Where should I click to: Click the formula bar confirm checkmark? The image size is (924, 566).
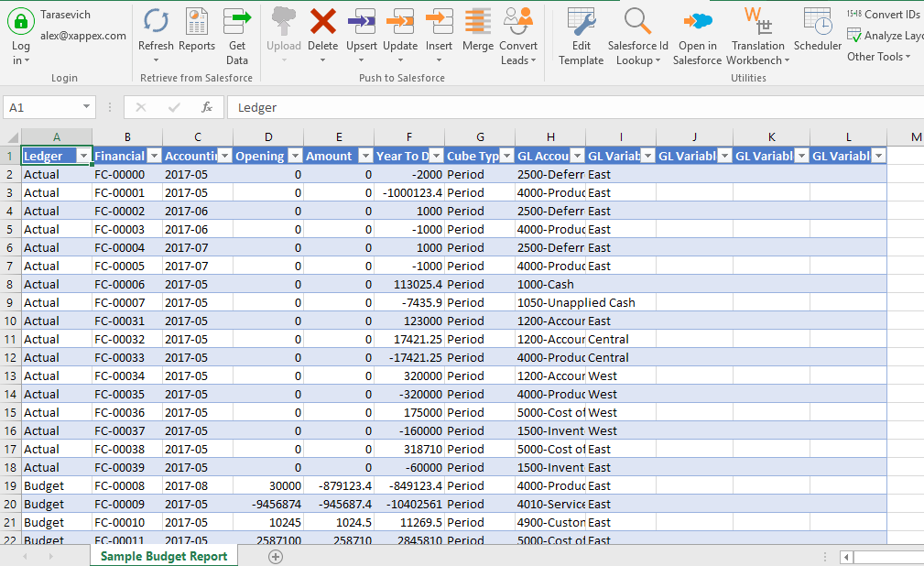tap(174, 107)
